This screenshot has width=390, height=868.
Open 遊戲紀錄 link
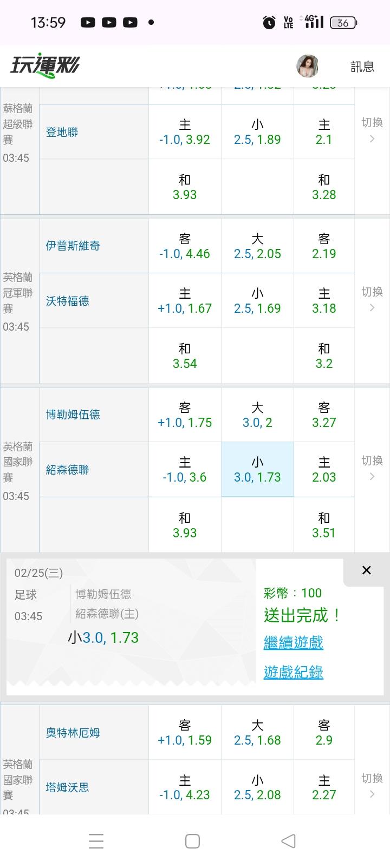click(293, 672)
